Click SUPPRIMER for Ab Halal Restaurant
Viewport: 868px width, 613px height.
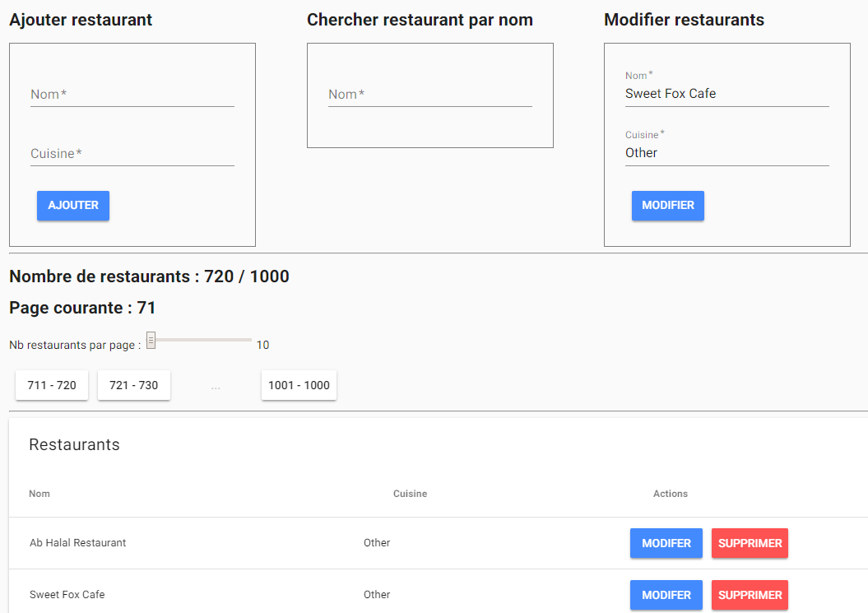[x=750, y=543]
